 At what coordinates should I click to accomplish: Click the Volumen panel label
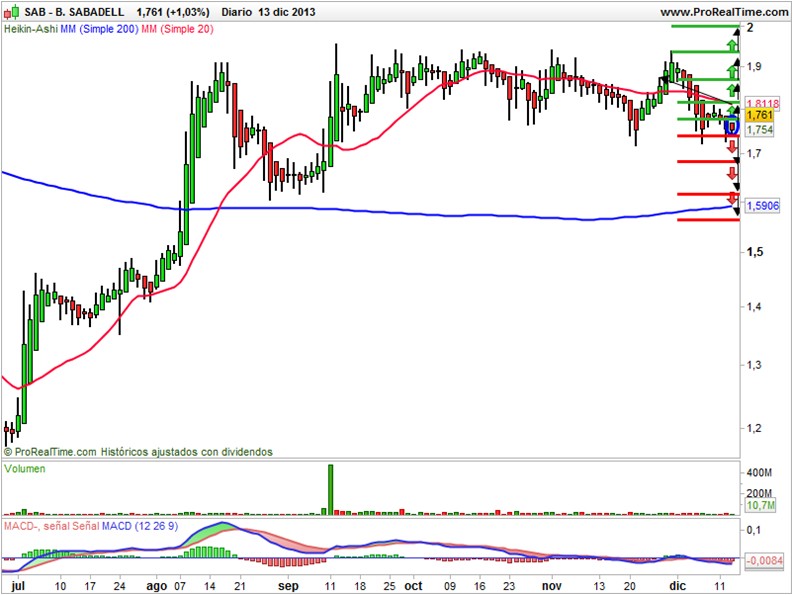[25, 469]
